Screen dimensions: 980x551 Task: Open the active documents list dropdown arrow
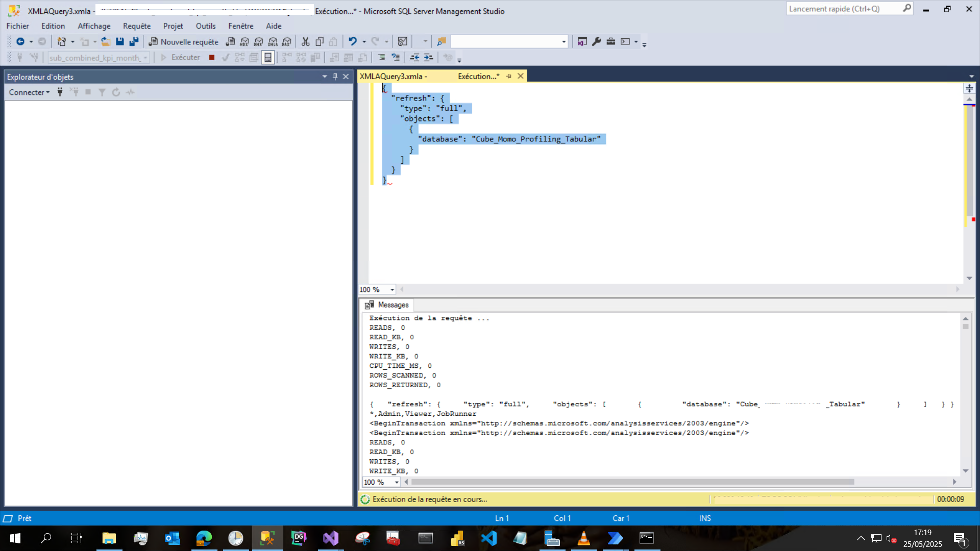point(971,77)
